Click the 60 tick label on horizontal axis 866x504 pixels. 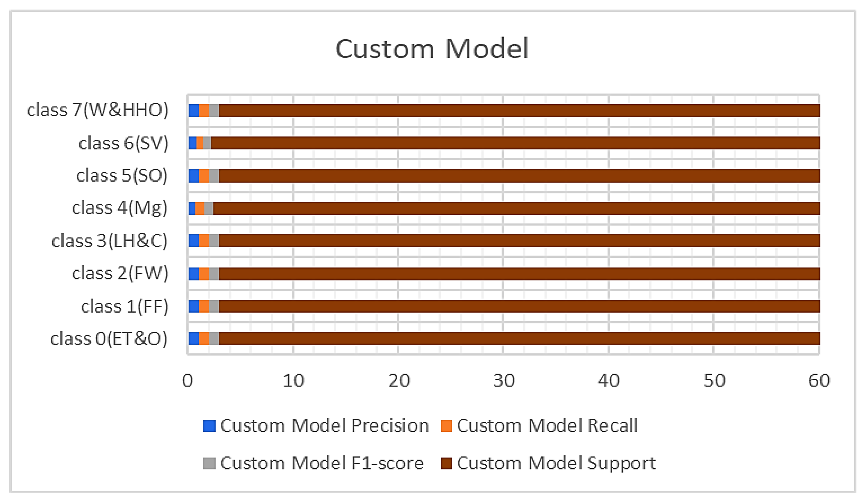pyautogui.click(x=819, y=381)
